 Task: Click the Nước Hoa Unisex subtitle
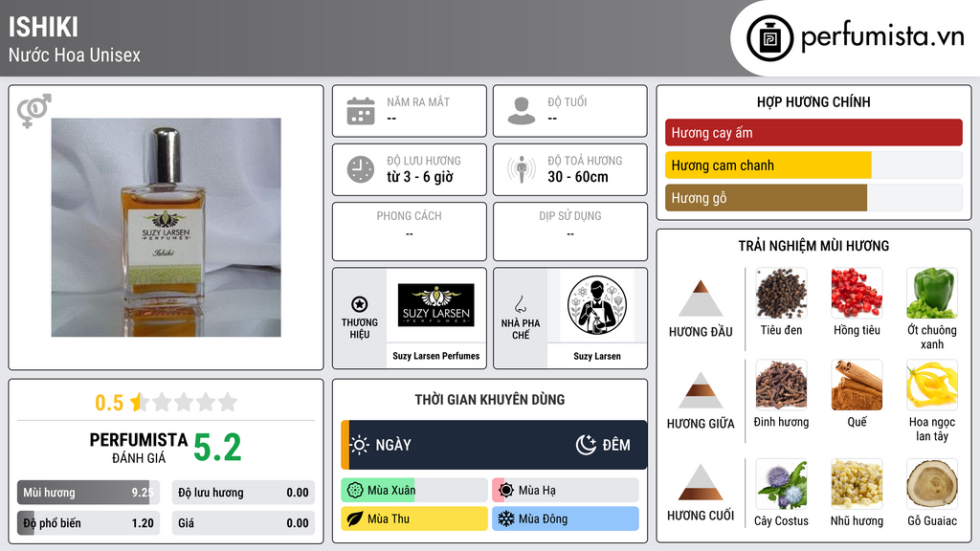coord(75,55)
